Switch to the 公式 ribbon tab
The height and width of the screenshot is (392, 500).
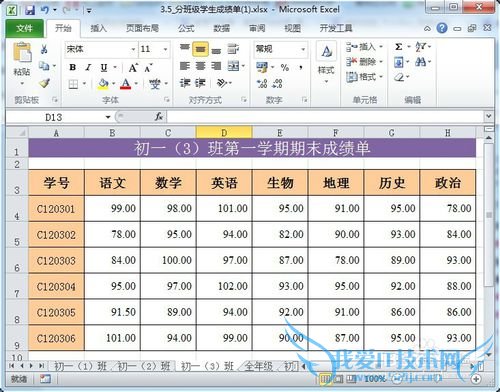(x=186, y=28)
